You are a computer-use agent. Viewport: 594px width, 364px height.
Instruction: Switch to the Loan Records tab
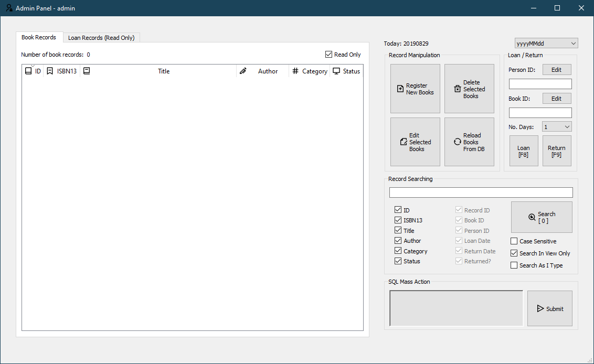coord(101,37)
